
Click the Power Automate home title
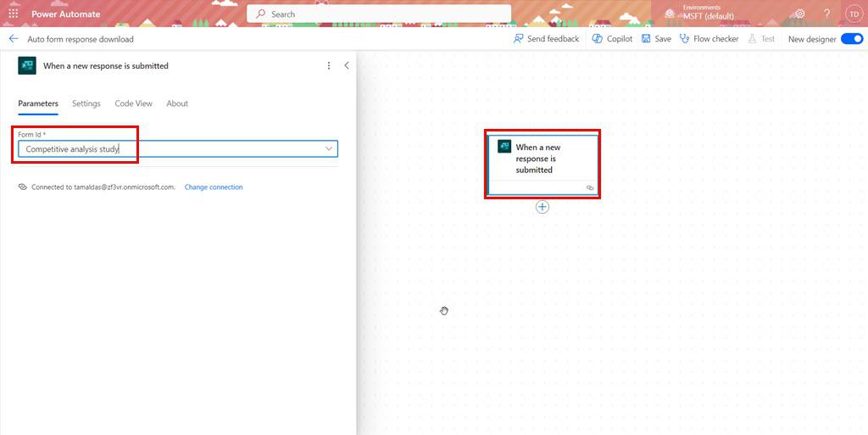point(66,14)
